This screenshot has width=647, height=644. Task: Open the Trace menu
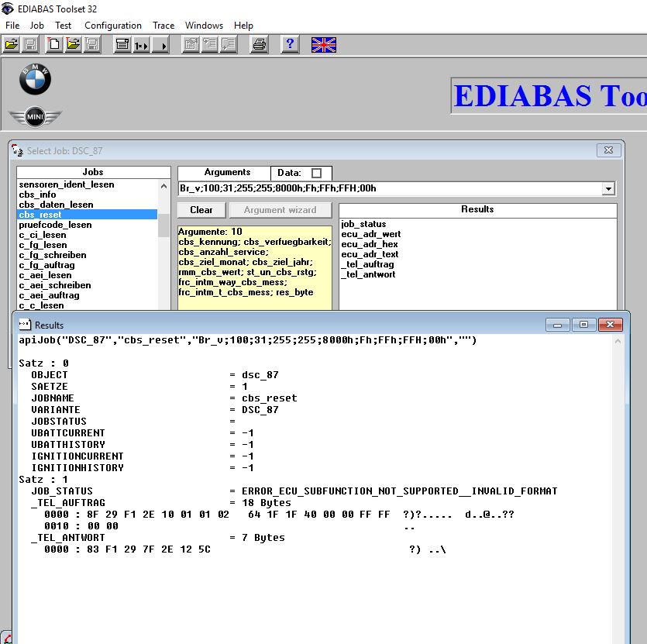[x=163, y=26]
